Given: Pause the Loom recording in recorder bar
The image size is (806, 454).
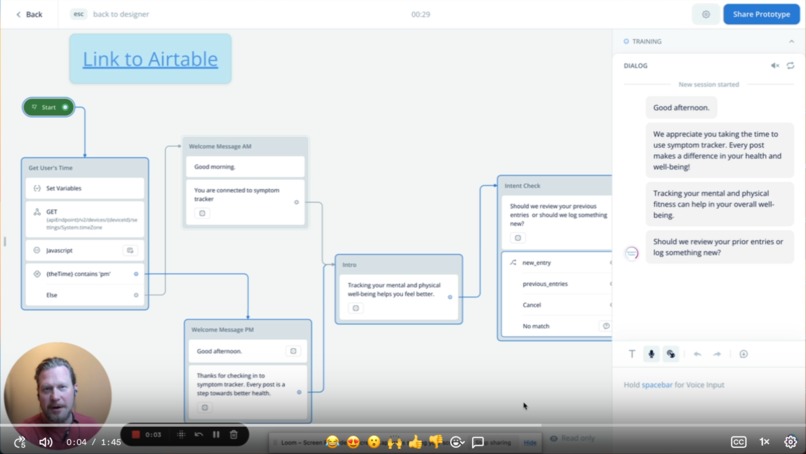Looking at the screenshot, I should [x=216, y=434].
